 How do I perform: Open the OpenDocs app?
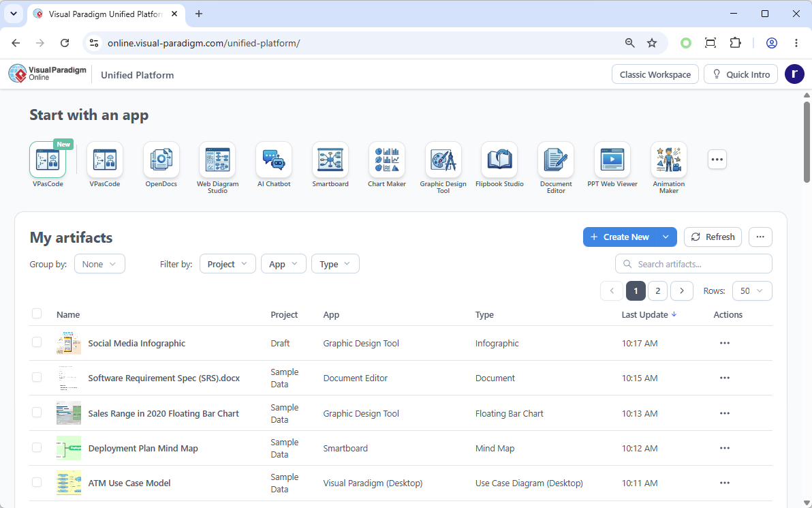(x=161, y=160)
